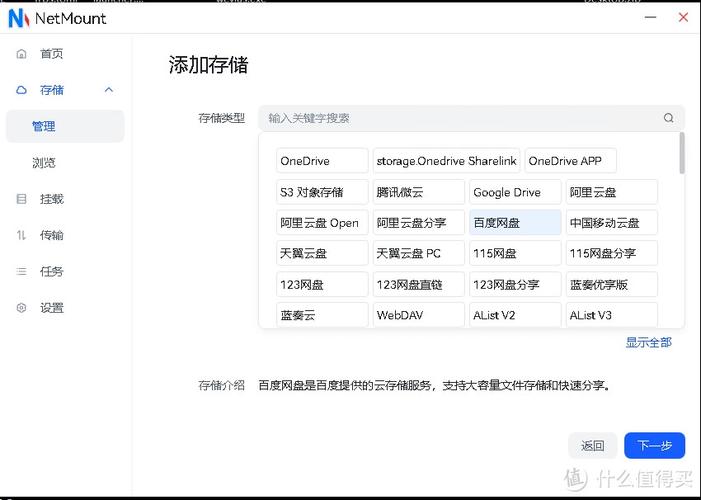Select AList V3 option
Viewport: 701px width, 500px height.
612,315
